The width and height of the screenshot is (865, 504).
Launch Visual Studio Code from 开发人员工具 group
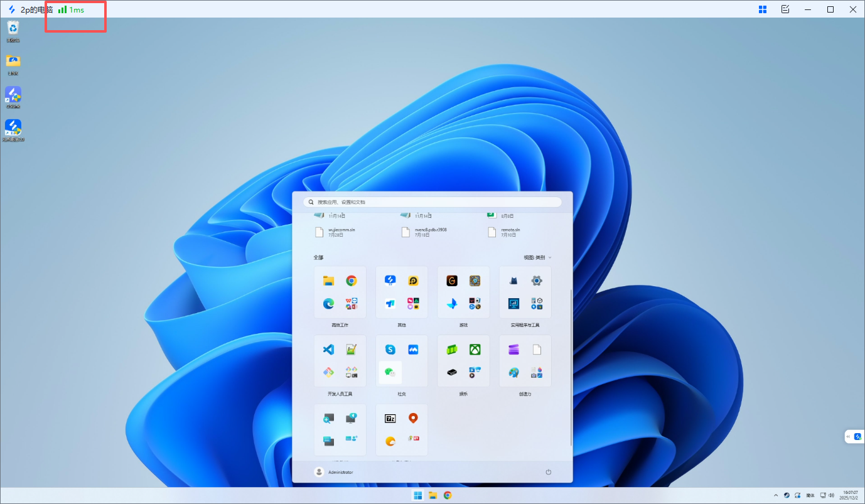click(328, 350)
